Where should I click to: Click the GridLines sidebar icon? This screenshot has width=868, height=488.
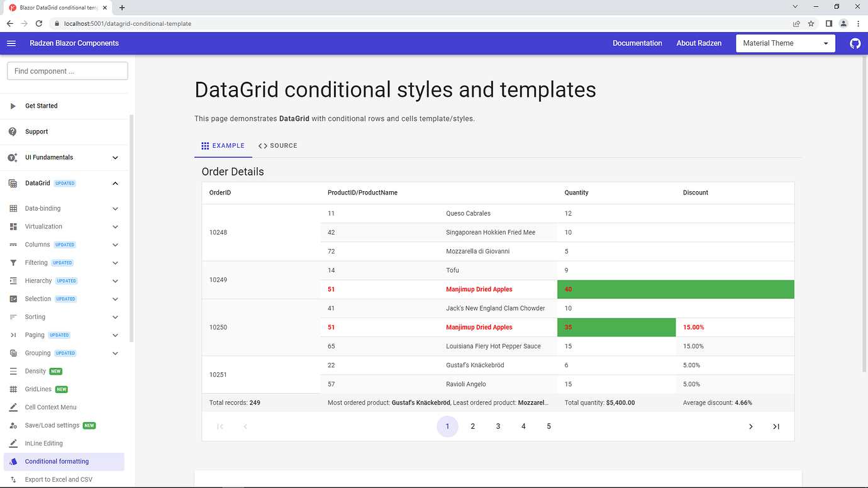coord(13,389)
